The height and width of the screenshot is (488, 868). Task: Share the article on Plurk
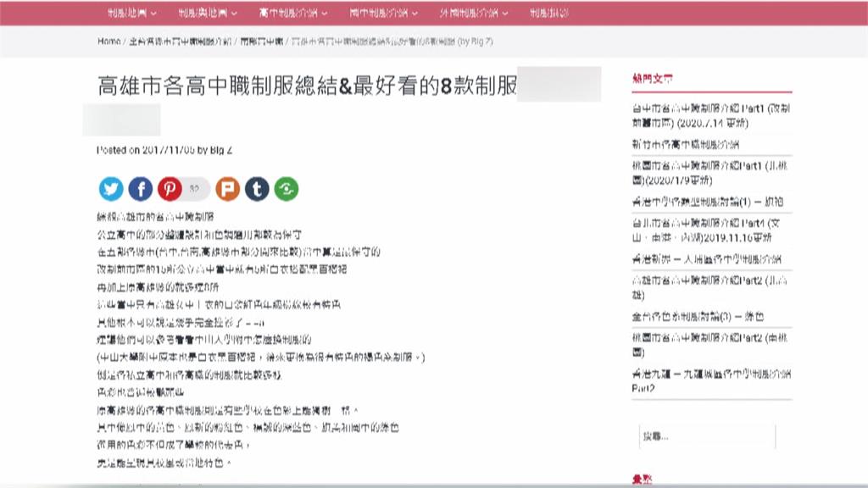pyautogui.click(x=227, y=189)
